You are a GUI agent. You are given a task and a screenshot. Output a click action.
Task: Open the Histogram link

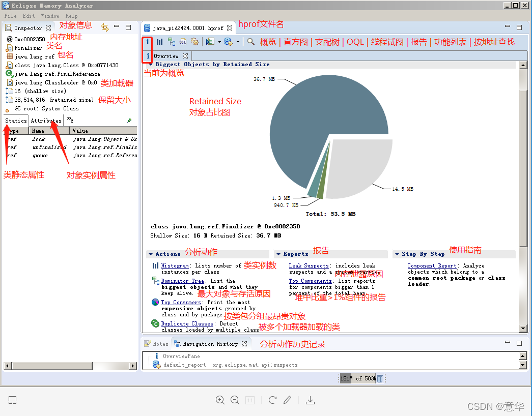pos(175,266)
